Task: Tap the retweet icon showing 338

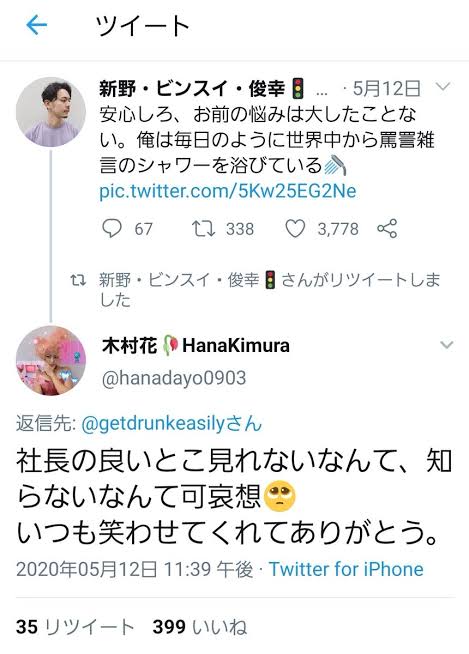Action: click(203, 229)
